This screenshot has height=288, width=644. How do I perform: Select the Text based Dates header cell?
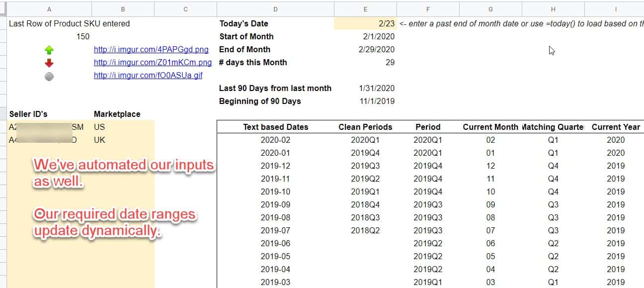[x=275, y=127]
